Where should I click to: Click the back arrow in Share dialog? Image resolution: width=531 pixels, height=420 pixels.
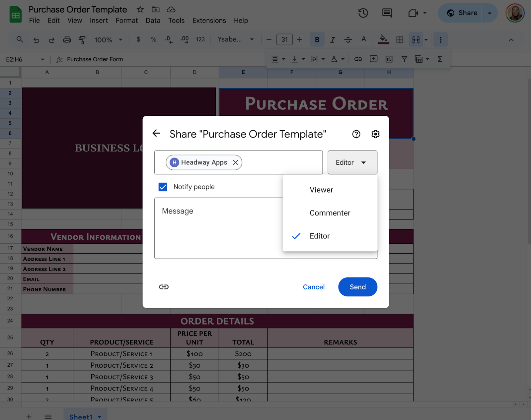(156, 134)
